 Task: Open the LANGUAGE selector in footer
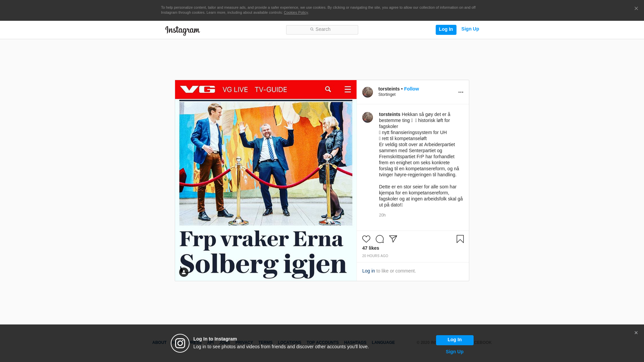[383, 343]
